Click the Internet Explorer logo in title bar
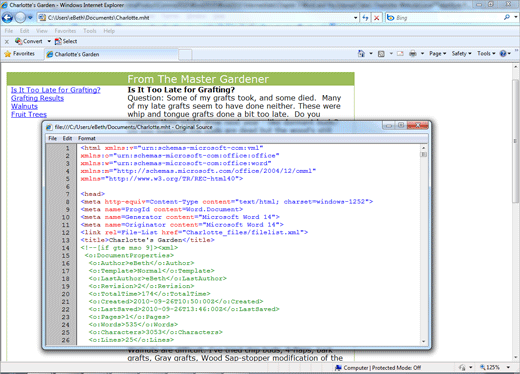The width and height of the screenshot is (520, 374). click(x=4, y=5)
